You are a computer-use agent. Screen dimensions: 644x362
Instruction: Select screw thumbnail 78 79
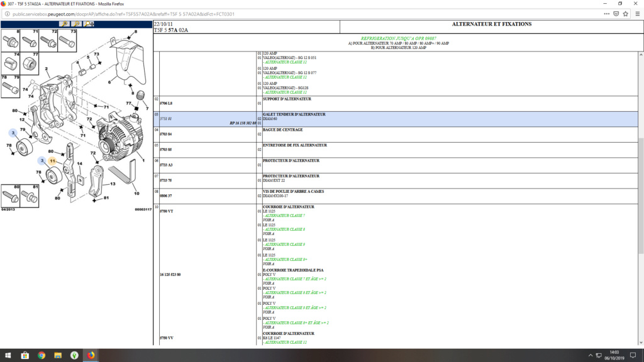click(10, 86)
